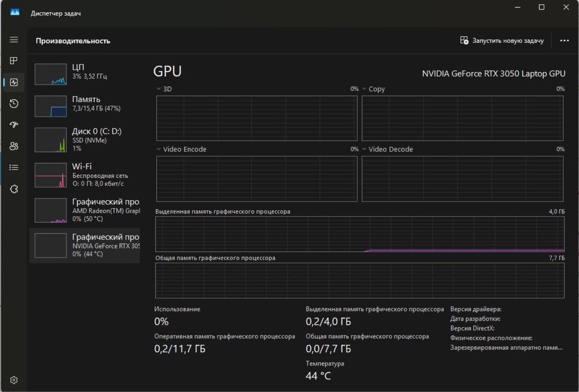Click Запустить новую задачу button
579x392 pixels.
tap(502, 41)
